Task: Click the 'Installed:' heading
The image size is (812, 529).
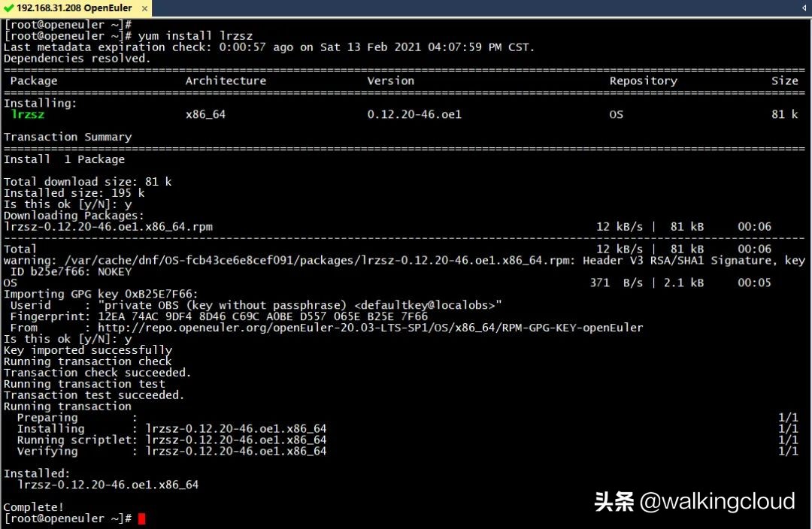Action: click(x=37, y=473)
